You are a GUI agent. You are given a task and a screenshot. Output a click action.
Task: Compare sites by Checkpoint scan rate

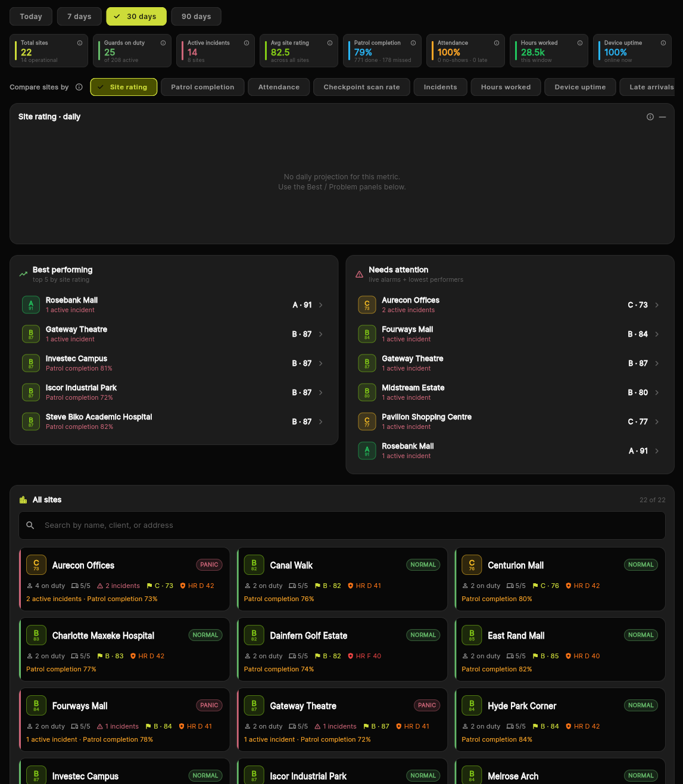(x=361, y=87)
